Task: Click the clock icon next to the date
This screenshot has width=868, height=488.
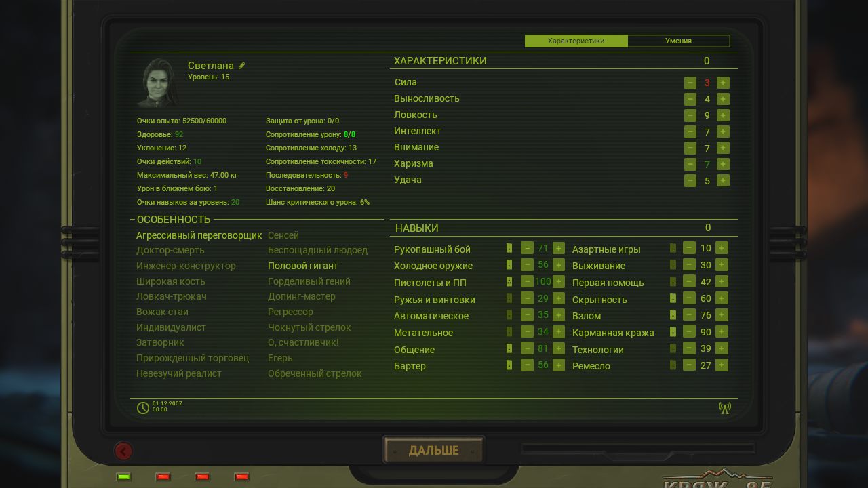Action: coord(142,407)
